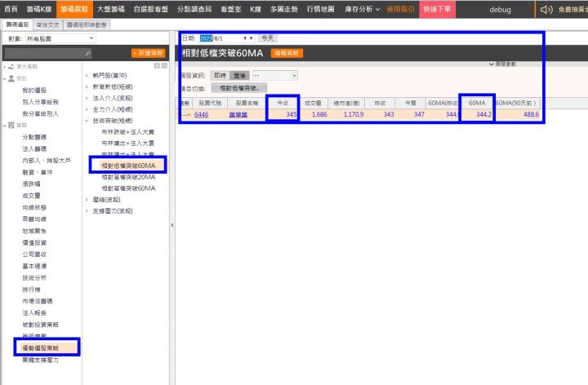Open the 首頁 top menu
The image size is (588, 385).
pyautogui.click(x=11, y=9)
